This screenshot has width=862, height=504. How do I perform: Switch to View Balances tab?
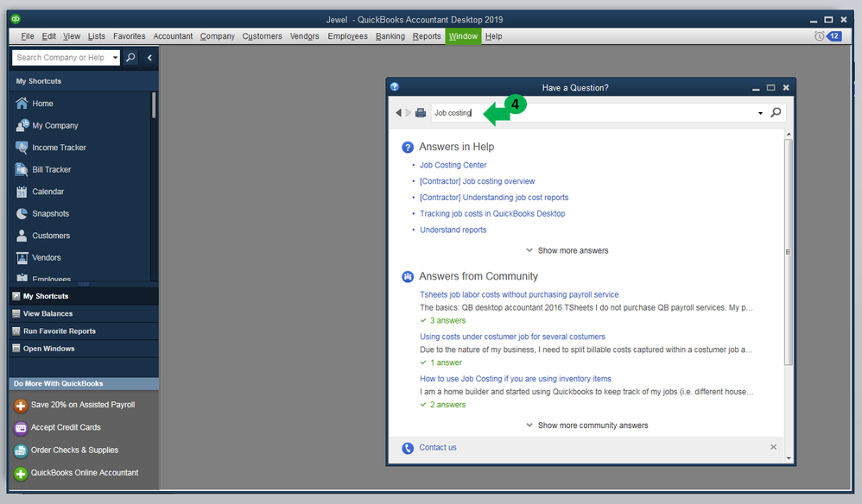point(84,313)
